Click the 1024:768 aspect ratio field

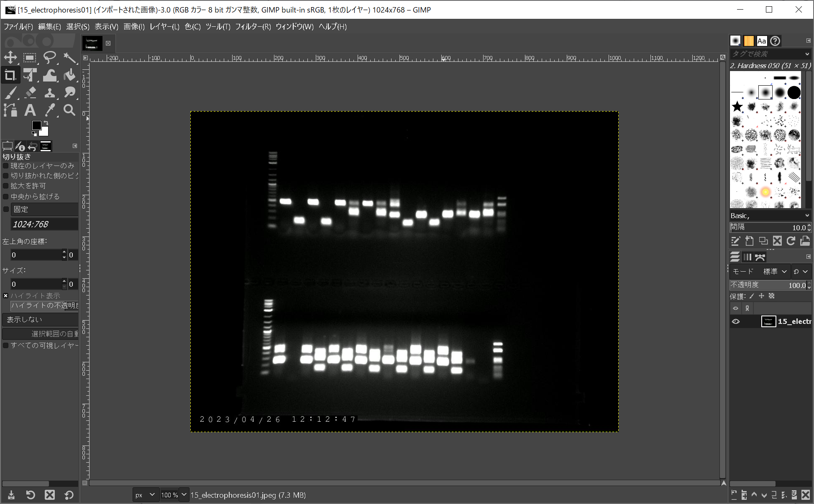44,224
